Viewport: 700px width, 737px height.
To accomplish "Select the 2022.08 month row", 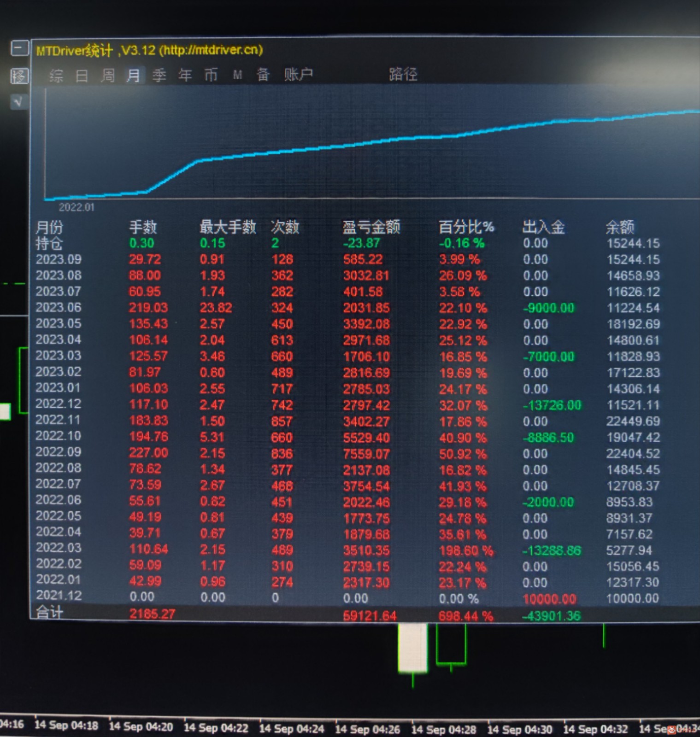I will 348,469.
